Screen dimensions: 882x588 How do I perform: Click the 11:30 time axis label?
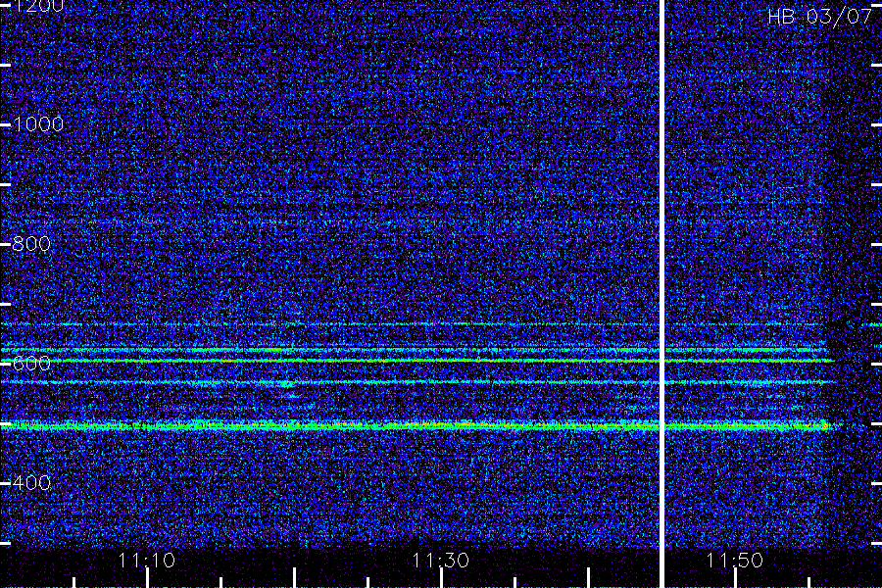click(440, 561)
